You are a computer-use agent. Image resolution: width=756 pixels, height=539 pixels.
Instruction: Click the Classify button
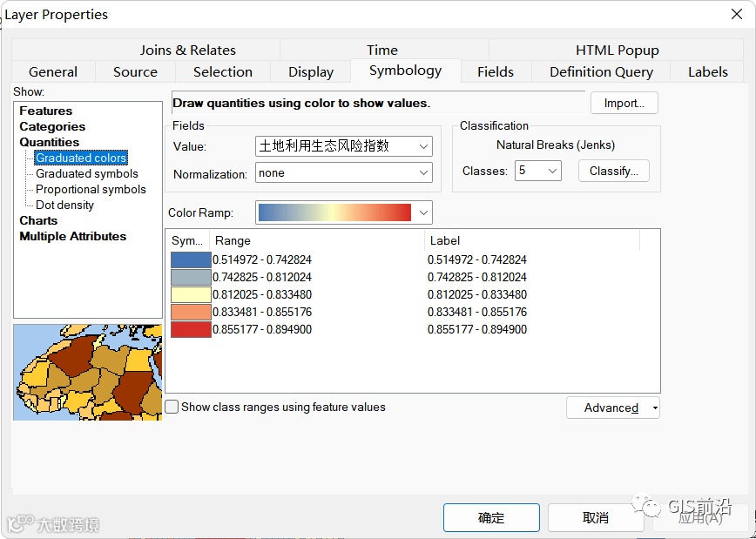click(x=614, y=172)
